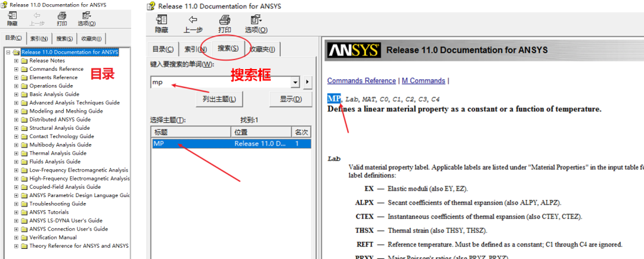Select Modeling and Meshing Guide item
Image resolution: width=644 pixels, height=259 pixels.
point(66,111)
